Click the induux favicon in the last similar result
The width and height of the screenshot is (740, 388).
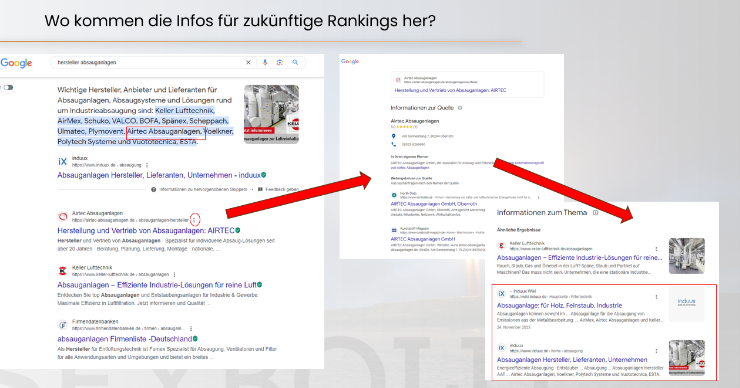pos(502,348)
